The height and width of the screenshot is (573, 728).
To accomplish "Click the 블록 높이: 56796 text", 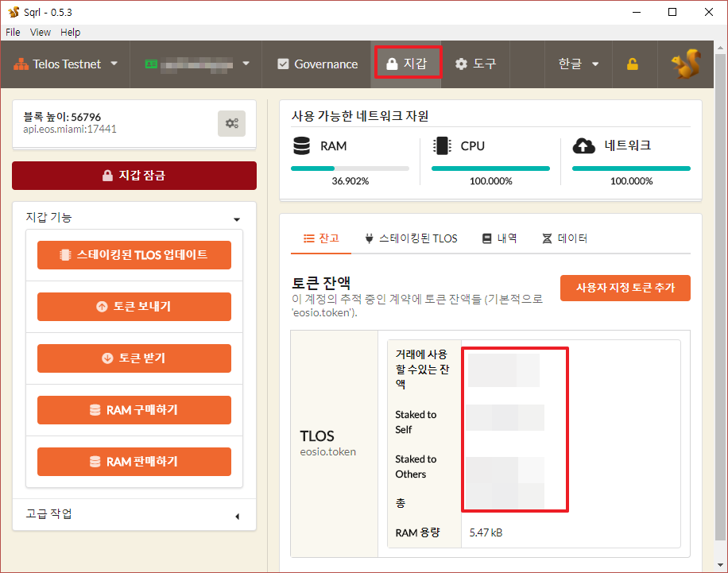I will click(x=62, y=117).
